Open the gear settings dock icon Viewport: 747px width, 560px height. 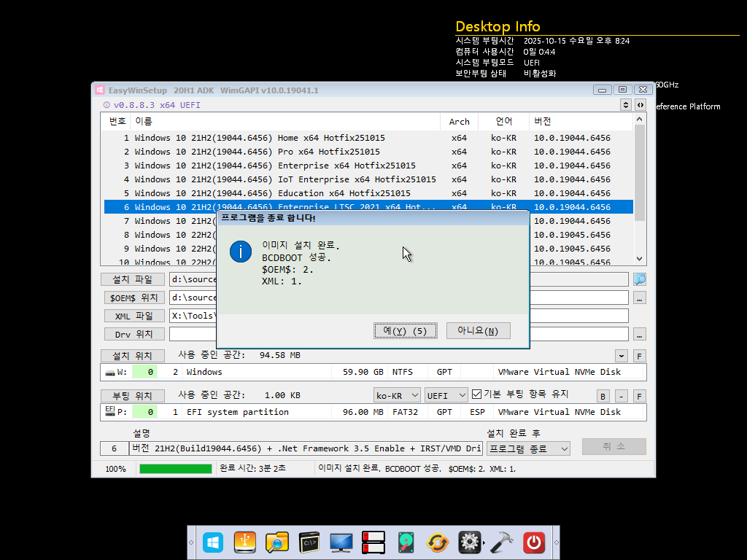pos(469,542)
